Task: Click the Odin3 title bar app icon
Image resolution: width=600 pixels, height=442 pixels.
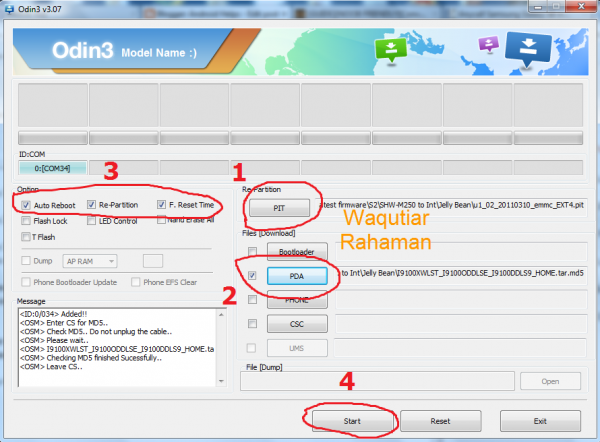Action: click(9, 8)
